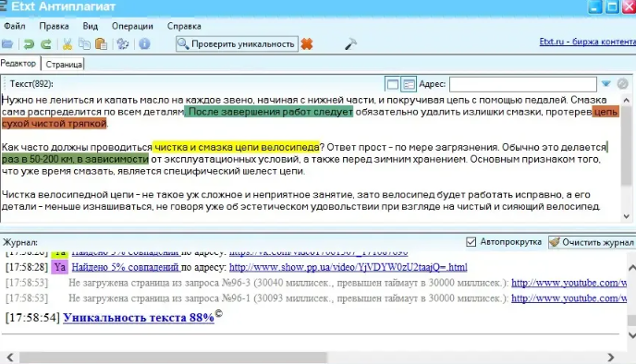Click the broom icon on Очистить журнал
This screenshot has height=364, width=636.
click(x=555, y=242)
